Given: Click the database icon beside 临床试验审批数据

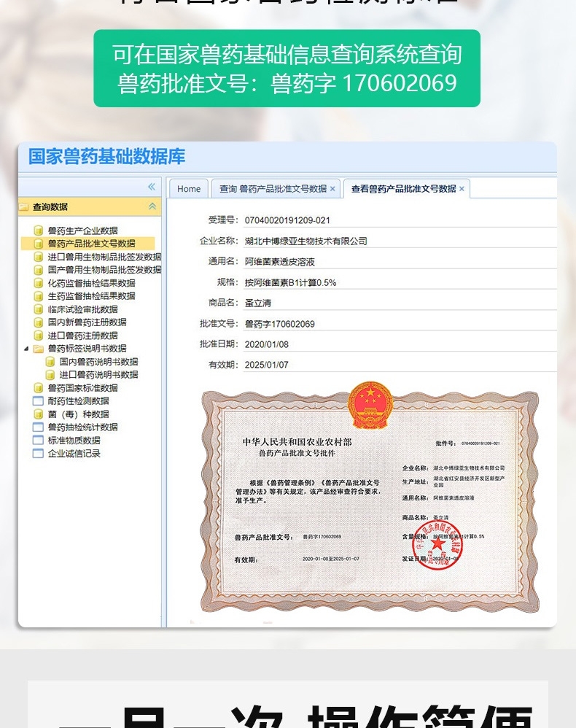Looking at the screenshot, I should point(39,309).
